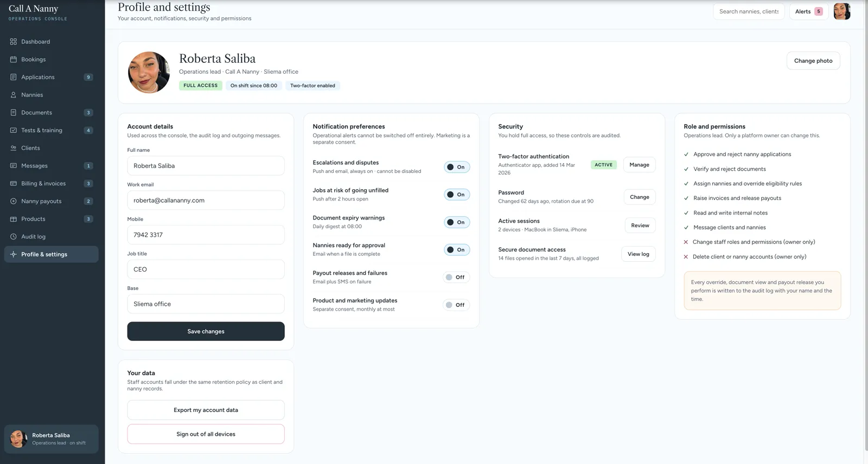Click the Products sidebar icon
The image size is (868, 464).
point(14,219)
